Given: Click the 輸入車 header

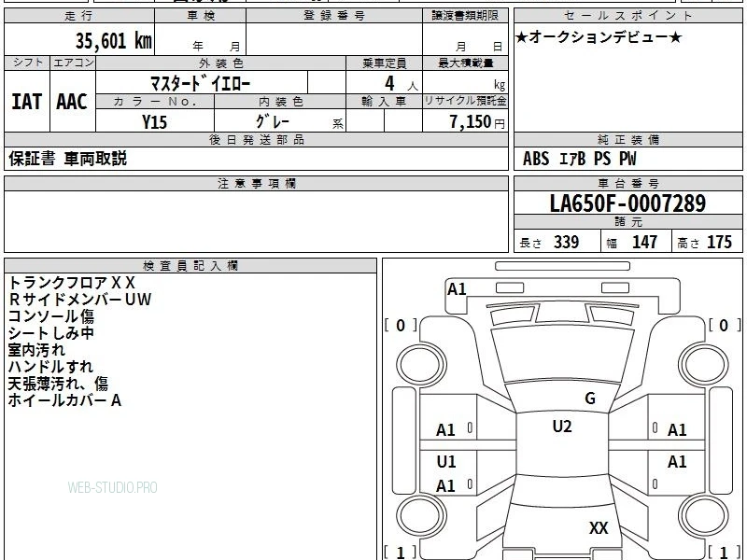Looking at the screenshot, I should click(x=385, y=102).
